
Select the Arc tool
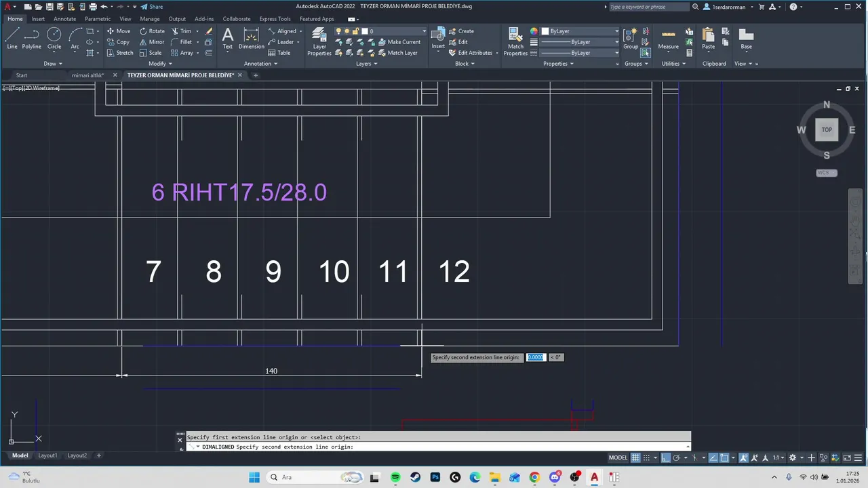tap(75, 38)
